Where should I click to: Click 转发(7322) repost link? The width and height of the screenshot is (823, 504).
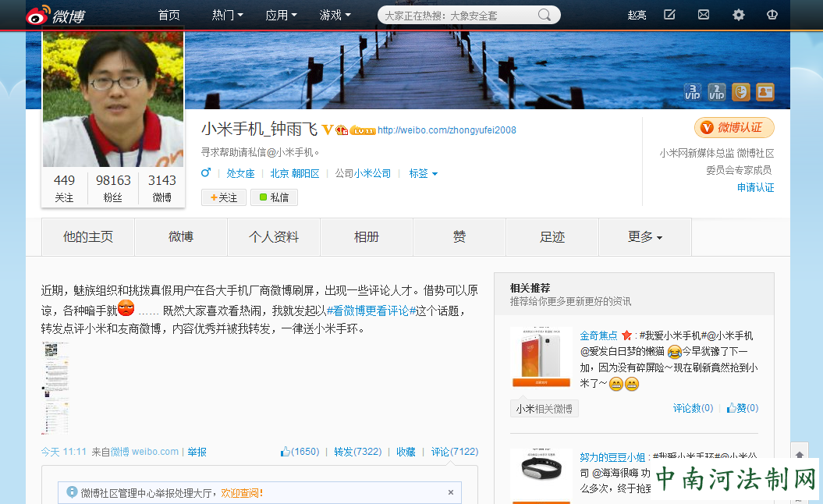point(358,452)
